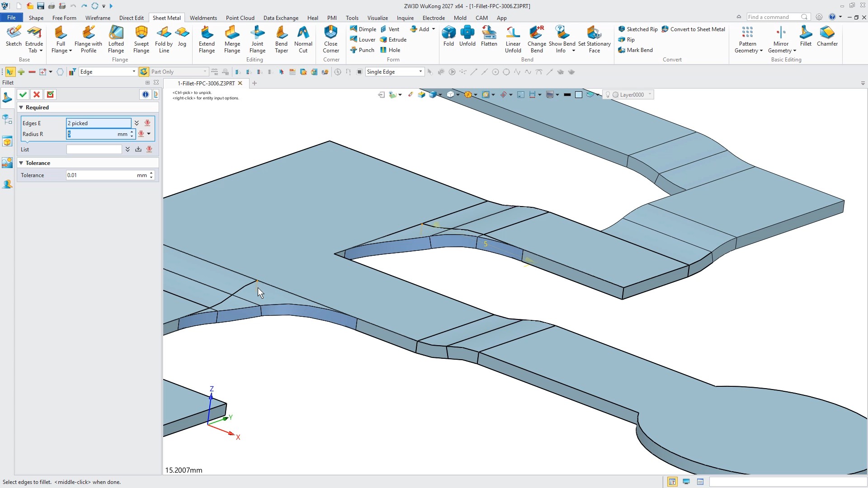Select the Louver form tool
The width and height of the screenshot is (868, 488).
pos(363,40)
